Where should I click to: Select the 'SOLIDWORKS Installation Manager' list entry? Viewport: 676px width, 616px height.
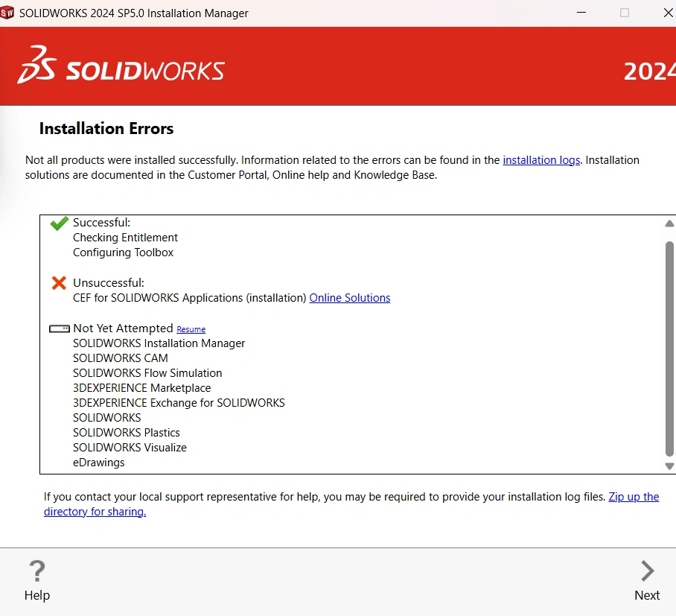(x=159, y=343)
